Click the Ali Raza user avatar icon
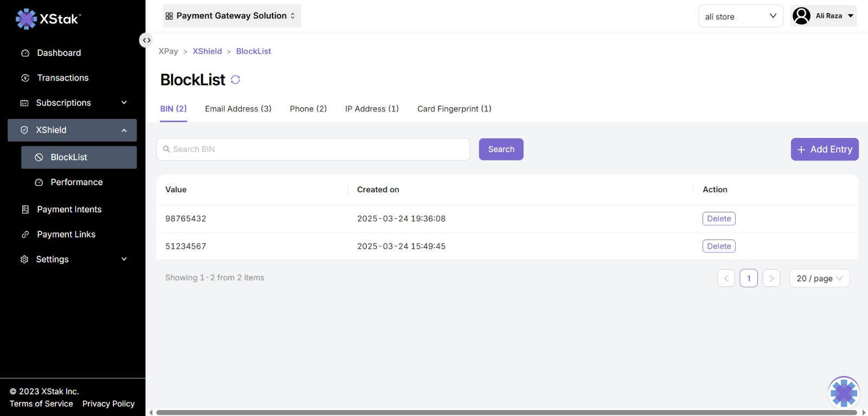868x416 pixels. [801, 16]
